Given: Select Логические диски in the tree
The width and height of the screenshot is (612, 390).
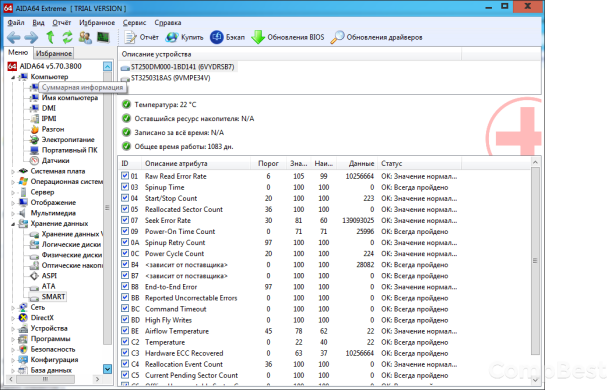Looking at the screenshot, I should pos(71,244).
